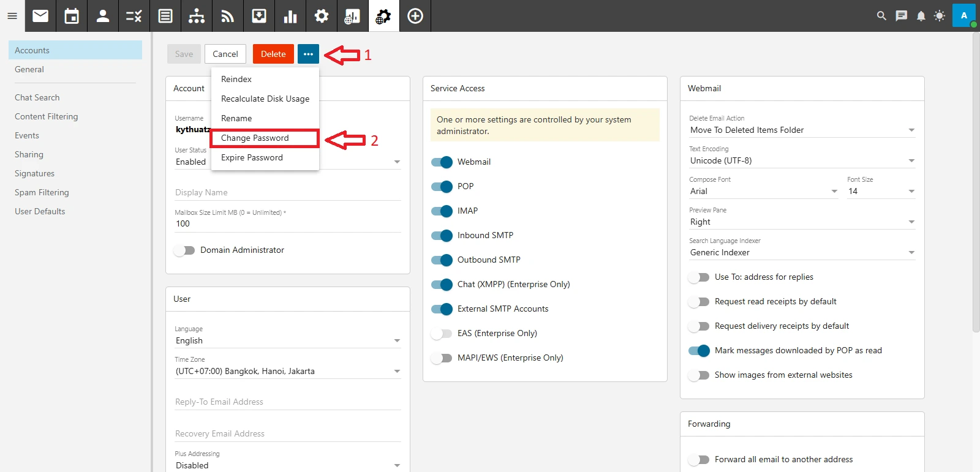Click the notifications bell icon
Screen dimensions: 980x472
921,16
